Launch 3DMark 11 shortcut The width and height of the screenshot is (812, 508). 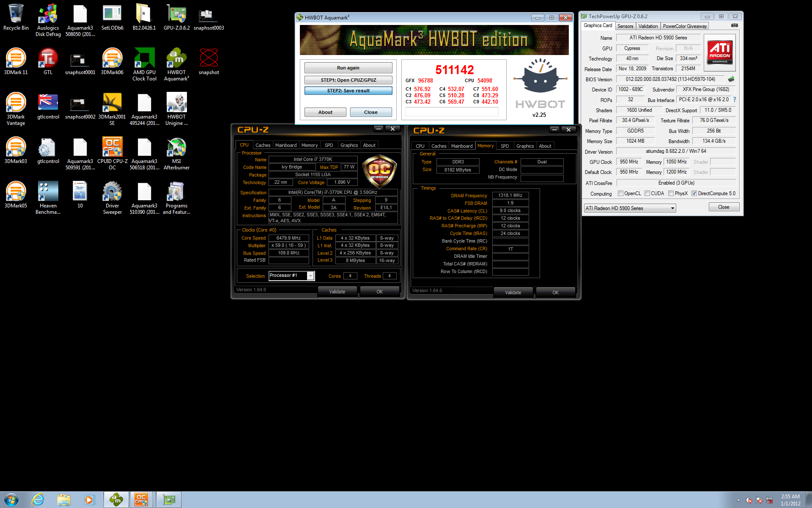tap(16, 62)
